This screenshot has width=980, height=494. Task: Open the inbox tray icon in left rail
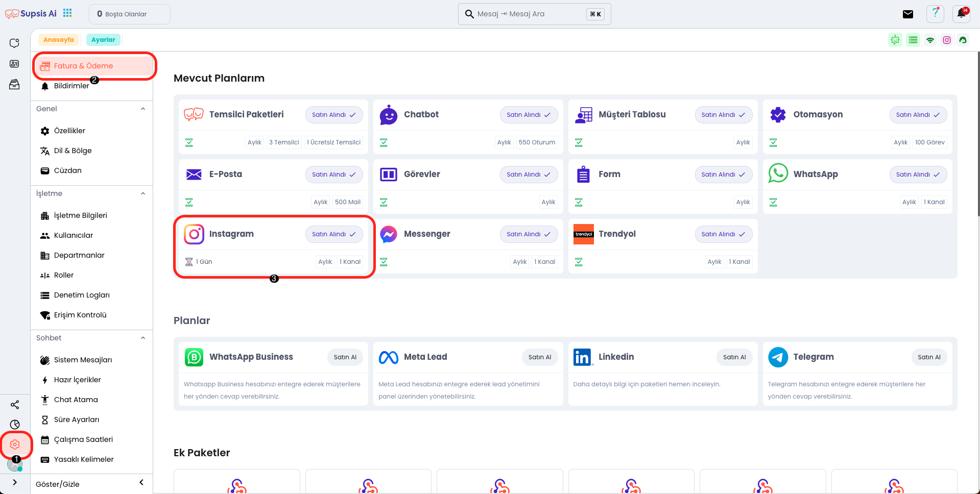point(15,84)
